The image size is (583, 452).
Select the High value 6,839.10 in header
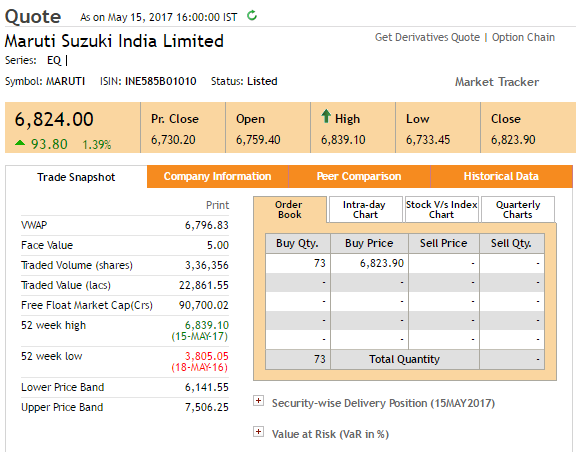click(343, 140)
